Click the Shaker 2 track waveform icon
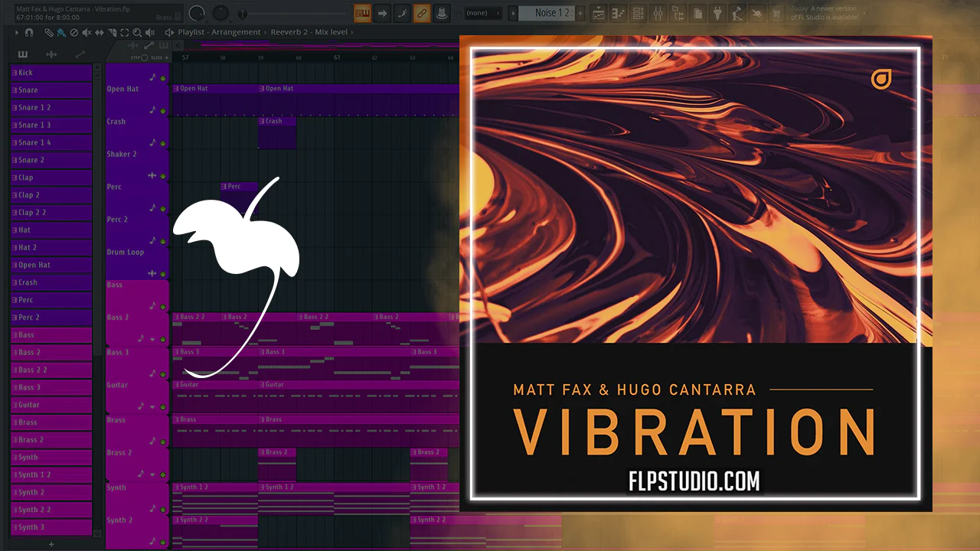Viewport: 980px width, 551px height. (152, 175)
